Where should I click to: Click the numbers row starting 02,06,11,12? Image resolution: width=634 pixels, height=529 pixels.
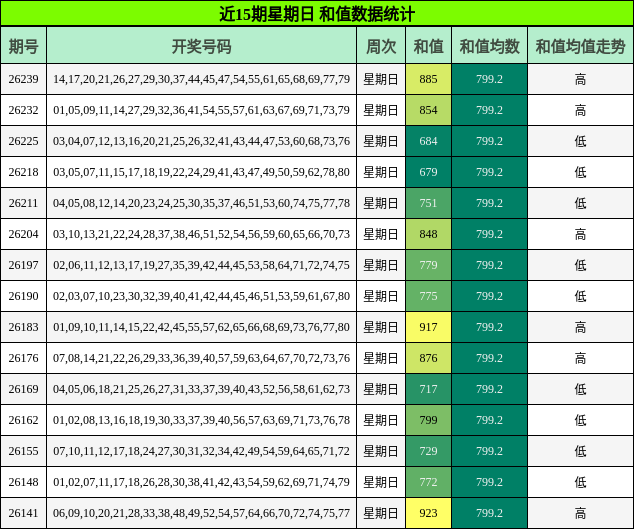[x=201, y=265]
